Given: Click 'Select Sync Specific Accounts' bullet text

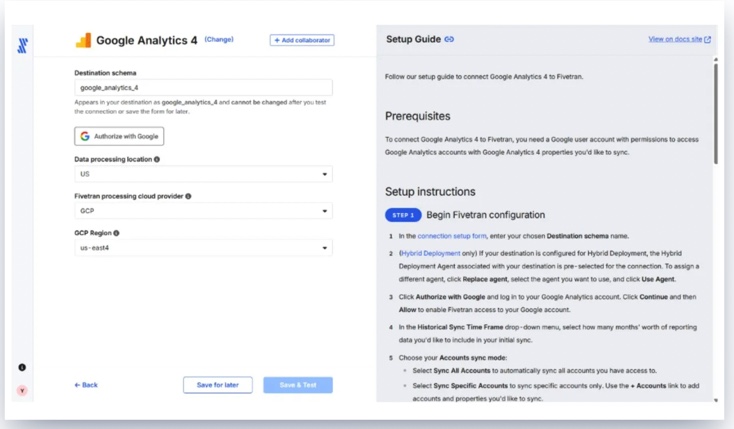Looking at the screenshot, I should [x=556, y=392].
